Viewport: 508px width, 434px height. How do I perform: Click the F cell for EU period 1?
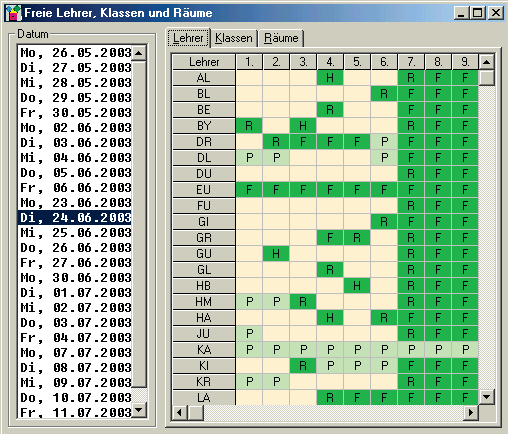click(249, 190)
